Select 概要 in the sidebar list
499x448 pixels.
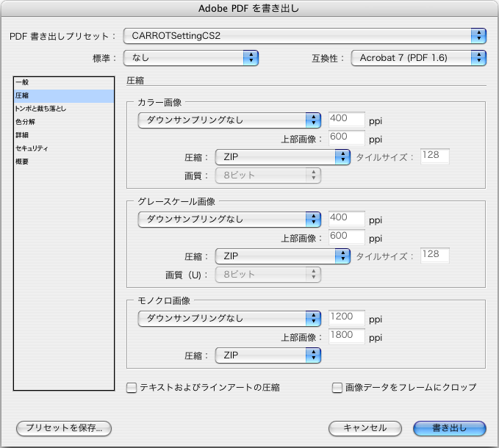(64, 162)
